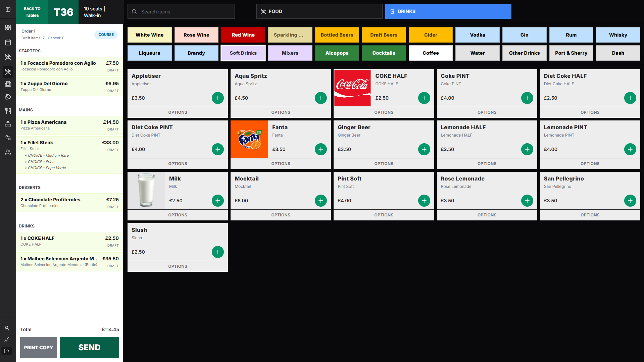644x362 pixels.
Task: Expand OPTIONS under Fanta
Action: coord(281,164)
